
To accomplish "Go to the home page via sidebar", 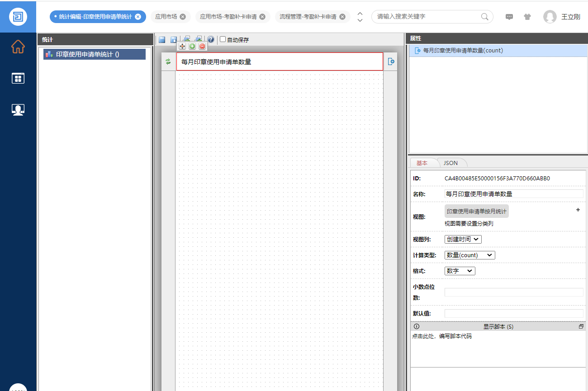I will [18, 47].
